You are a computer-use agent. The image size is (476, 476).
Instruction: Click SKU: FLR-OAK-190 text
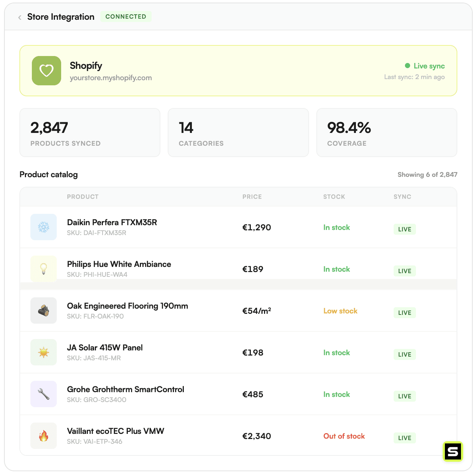[x=95, y=316]
